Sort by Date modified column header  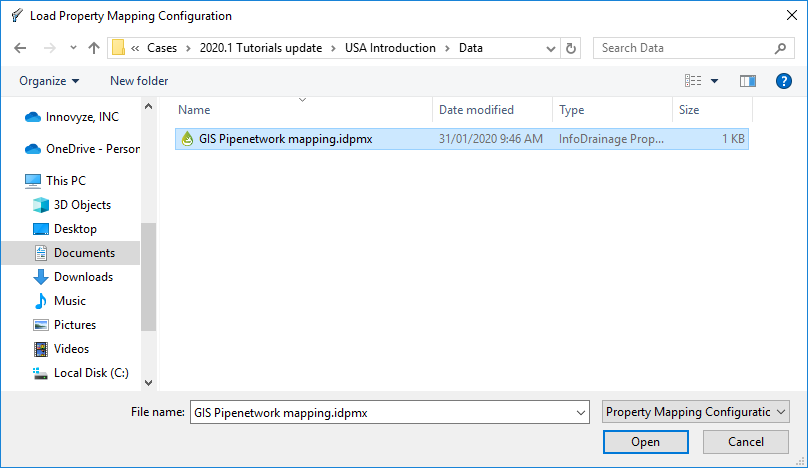pyautogui.click(x=477, y=110)
